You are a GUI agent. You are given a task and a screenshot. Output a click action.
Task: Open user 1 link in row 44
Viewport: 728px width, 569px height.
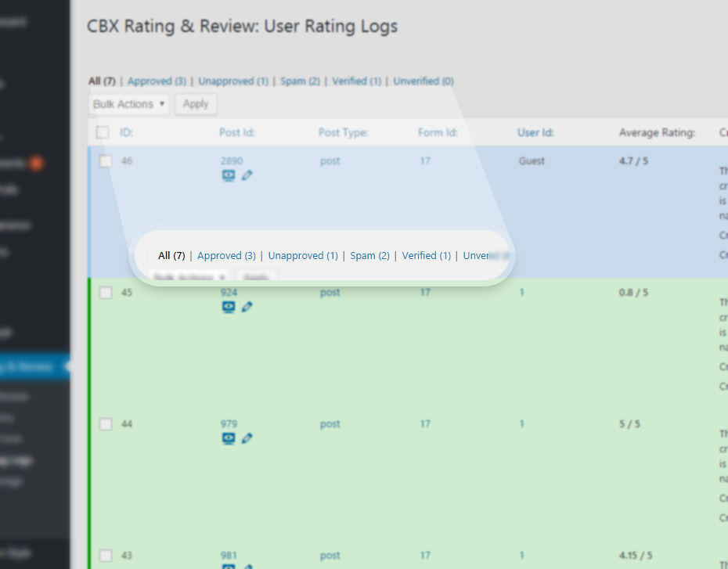tap(522, 423)
